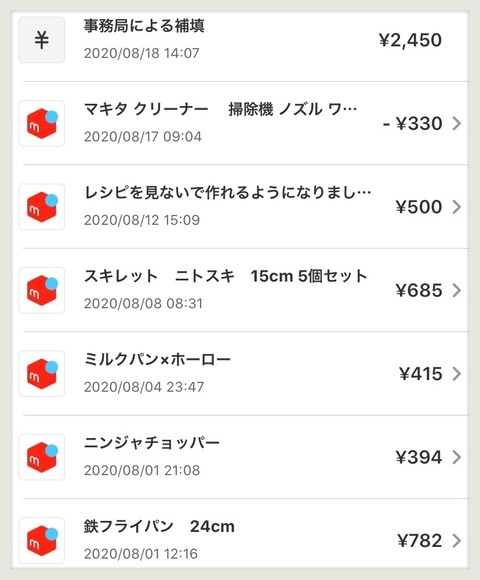Open the 鉄フライパン 24cm transaction

pos(240,541)
